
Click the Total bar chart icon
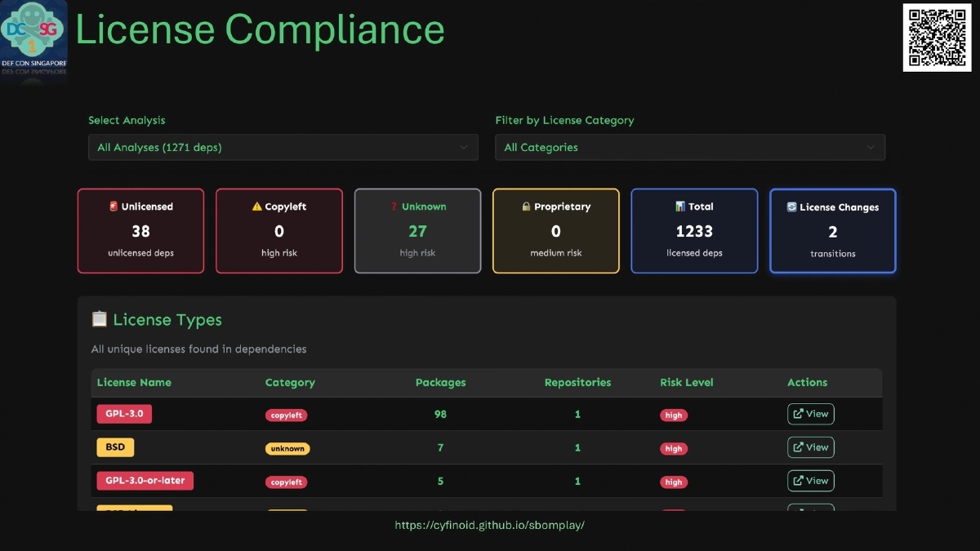pos(680,207)
